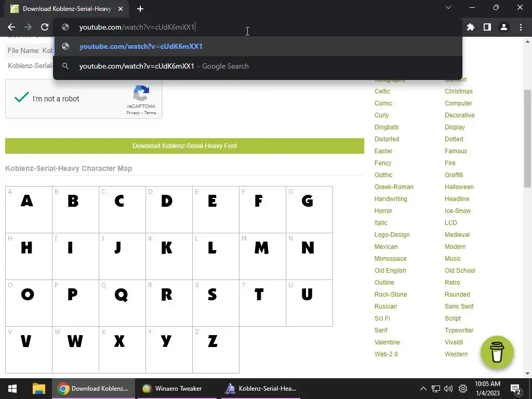Viewport: 532px width, 399px height.
Task: Open the Monospace font category
Action: (x=391, y=259)
